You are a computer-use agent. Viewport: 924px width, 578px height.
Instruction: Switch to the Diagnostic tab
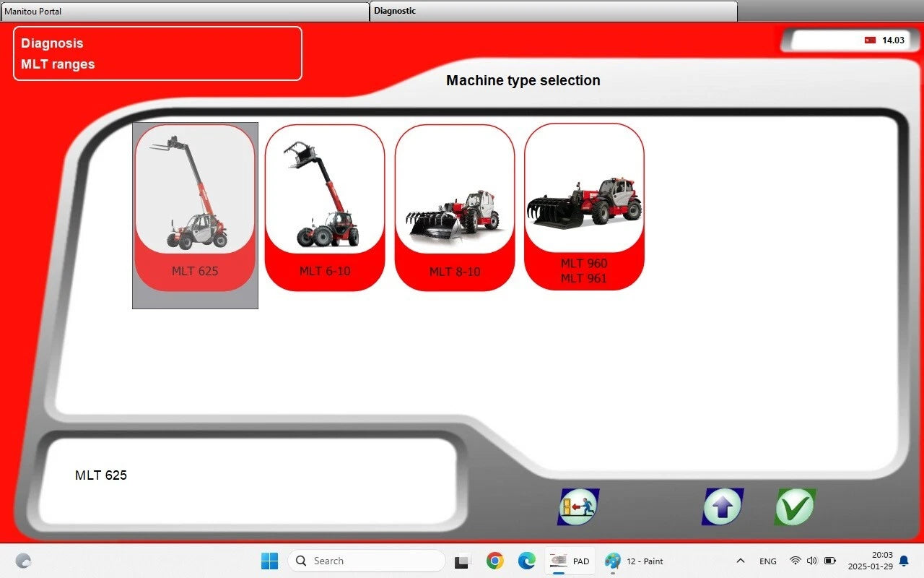pyautogui.click(x=554, y=11)
